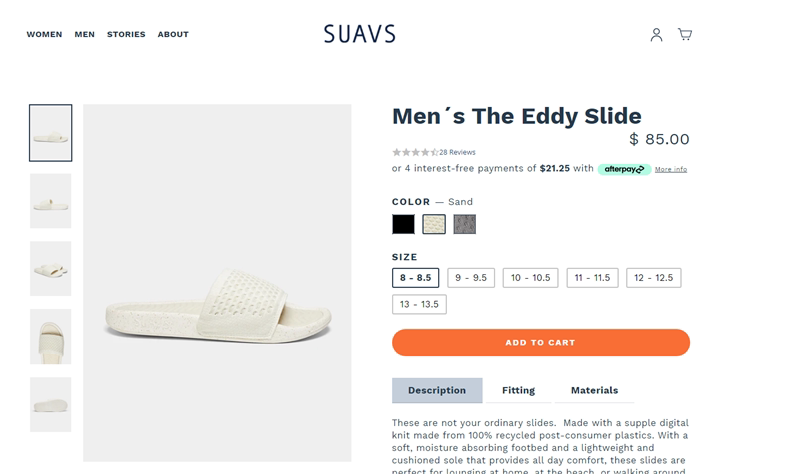Open the Women menu

[44, 35]
